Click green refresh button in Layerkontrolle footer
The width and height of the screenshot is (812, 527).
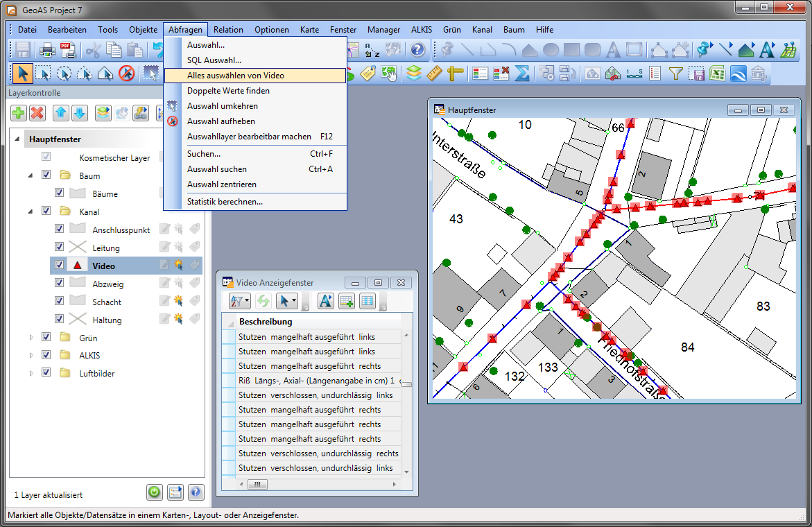(155, 492)
